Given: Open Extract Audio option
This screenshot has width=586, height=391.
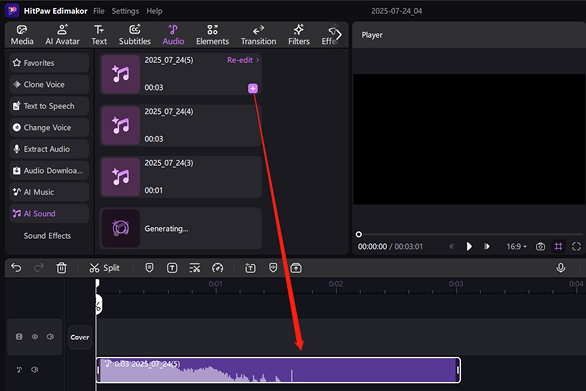Looking at the screenshot, I should (x=49, y=149).
